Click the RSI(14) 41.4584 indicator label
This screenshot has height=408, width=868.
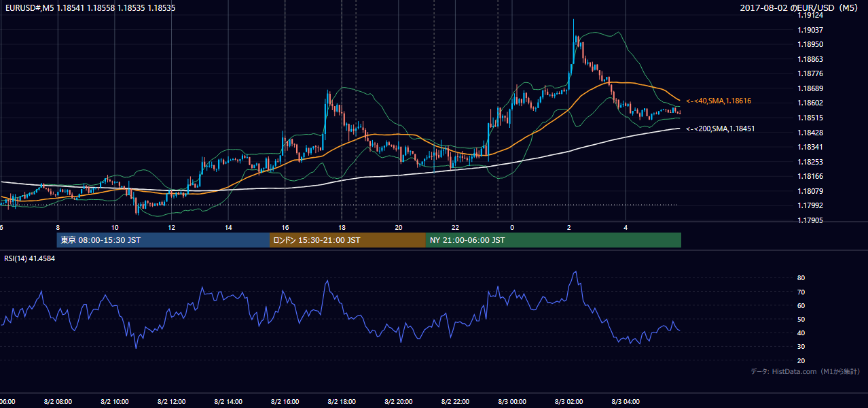pos(30,258)
